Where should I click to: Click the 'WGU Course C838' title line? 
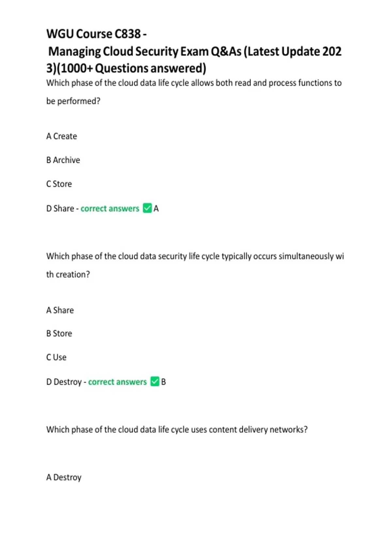pos(96,34)
